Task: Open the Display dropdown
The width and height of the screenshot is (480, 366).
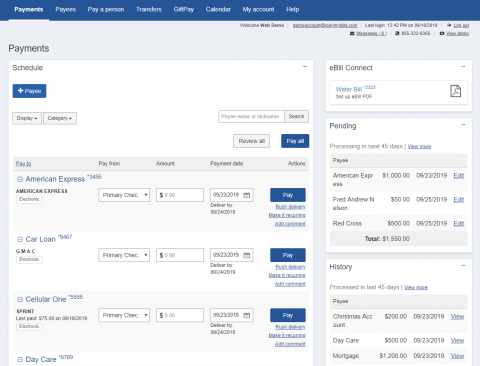Action: coord(27,118)
